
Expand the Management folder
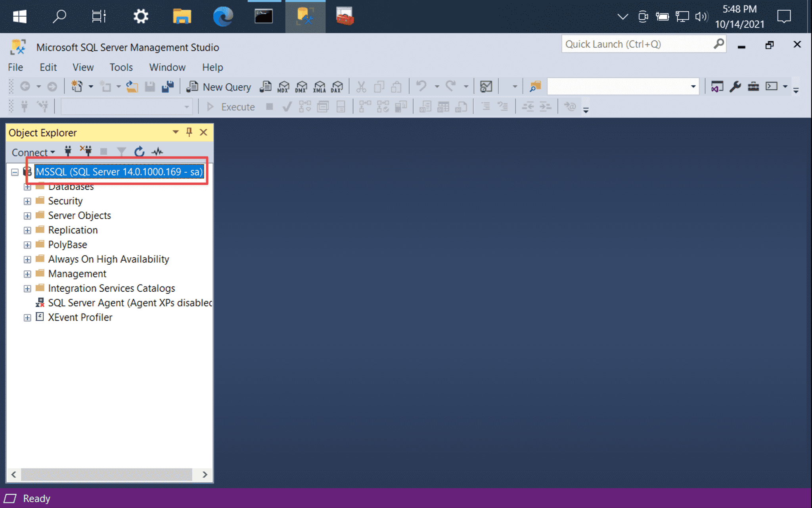point(27,274)
